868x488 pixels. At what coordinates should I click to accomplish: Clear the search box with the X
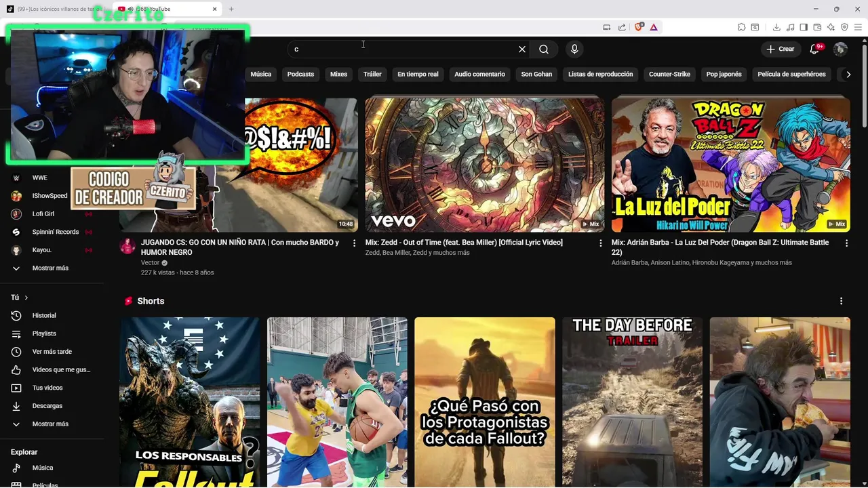pos(522,49)
